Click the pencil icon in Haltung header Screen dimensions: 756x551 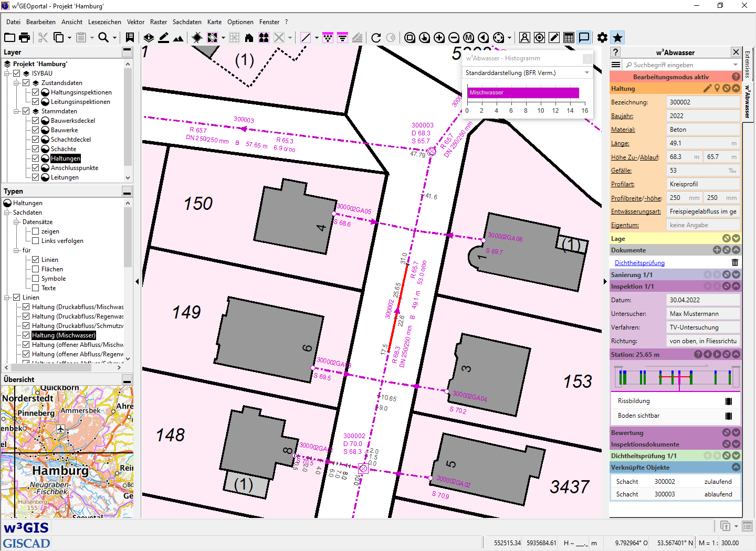point(708,88)
